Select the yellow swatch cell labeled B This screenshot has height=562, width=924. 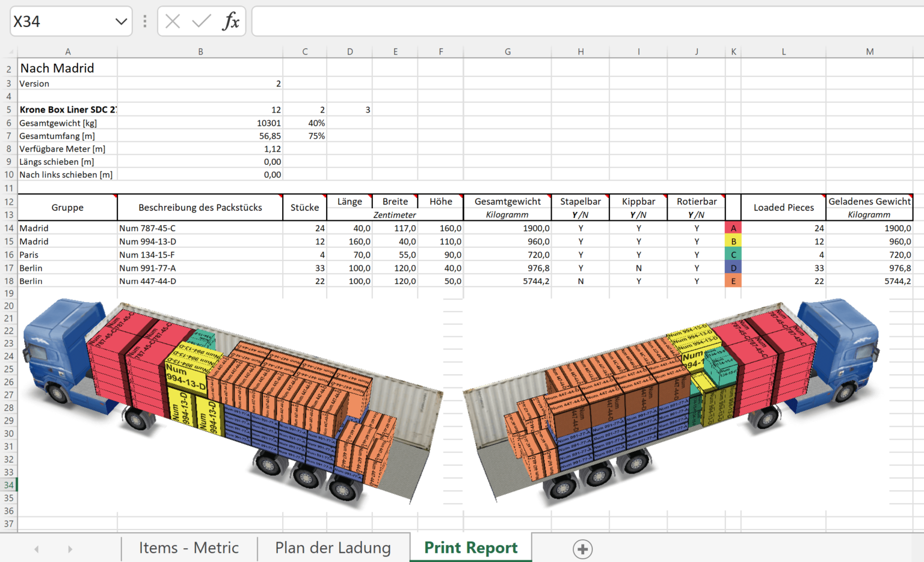[733, 242]
